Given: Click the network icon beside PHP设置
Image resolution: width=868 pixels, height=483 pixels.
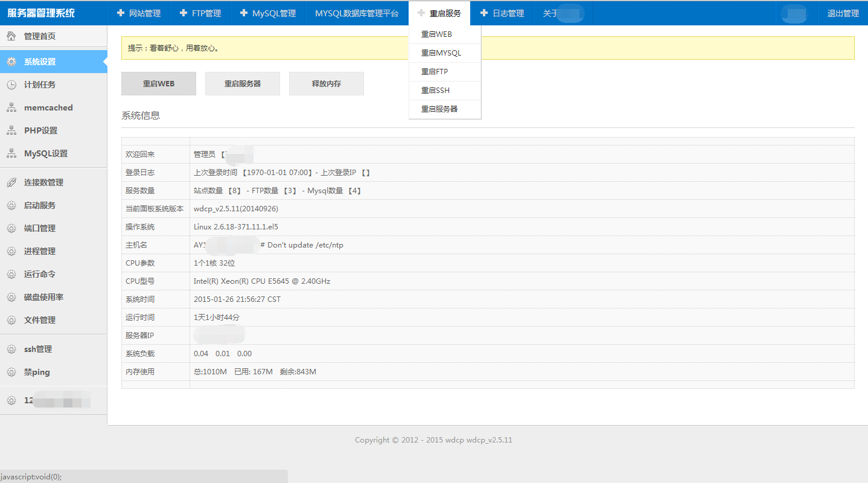Looking at the screenshot, I should 11,130.
